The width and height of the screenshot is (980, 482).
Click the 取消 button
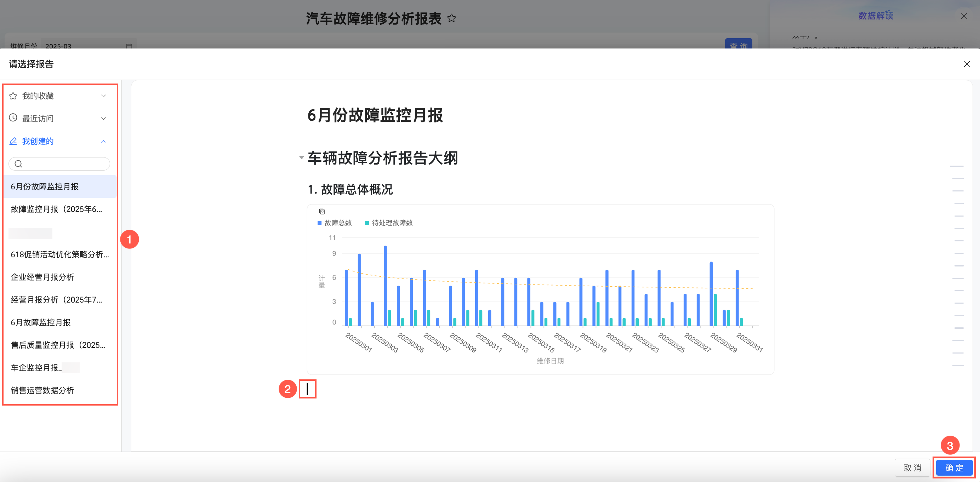(912, 467)
